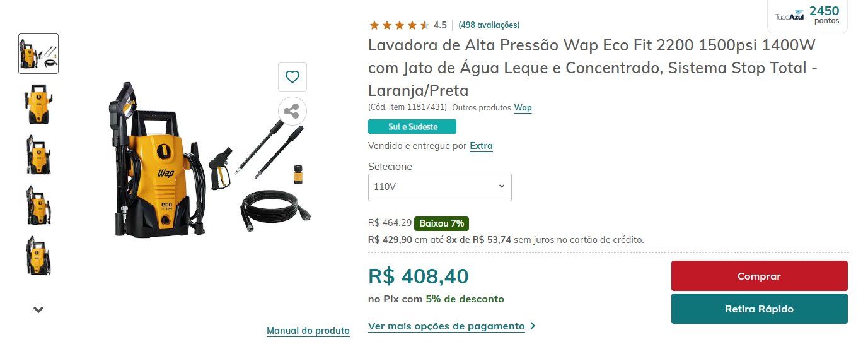Open the Wap brand link
The height and width of the screenshot is (344, 868).
523,107
